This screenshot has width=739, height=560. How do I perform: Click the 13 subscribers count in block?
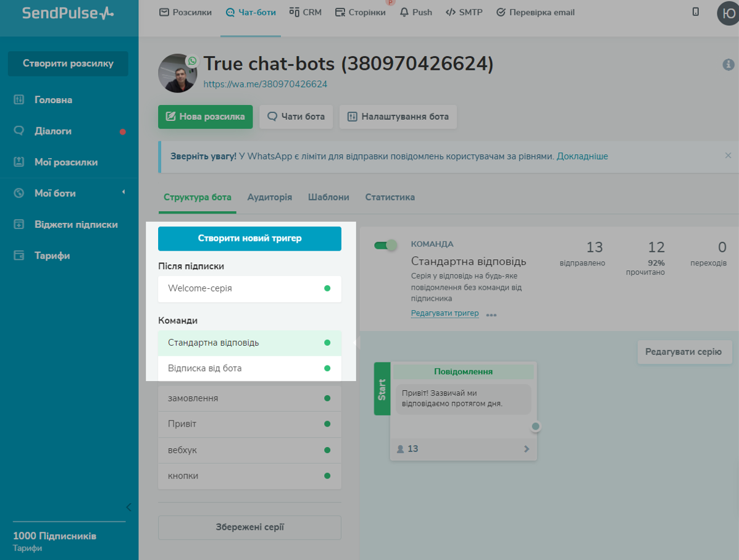point(407,449)
